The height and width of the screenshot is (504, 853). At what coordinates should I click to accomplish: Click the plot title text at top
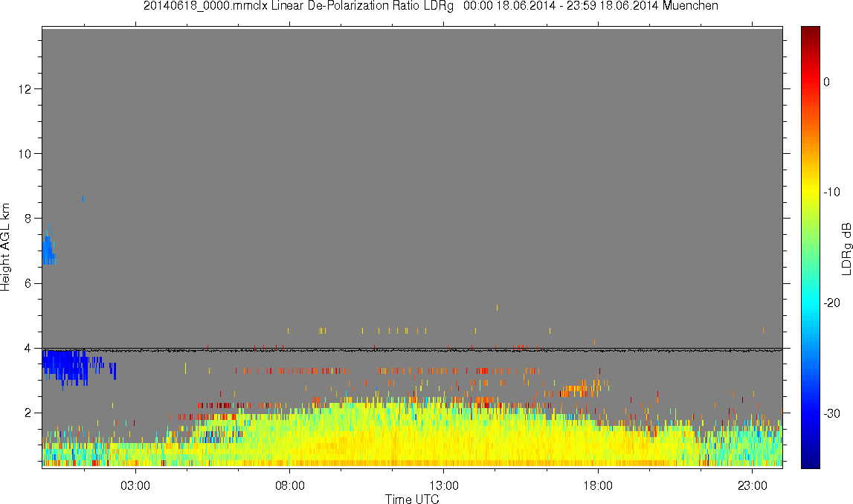pos(431,6)
